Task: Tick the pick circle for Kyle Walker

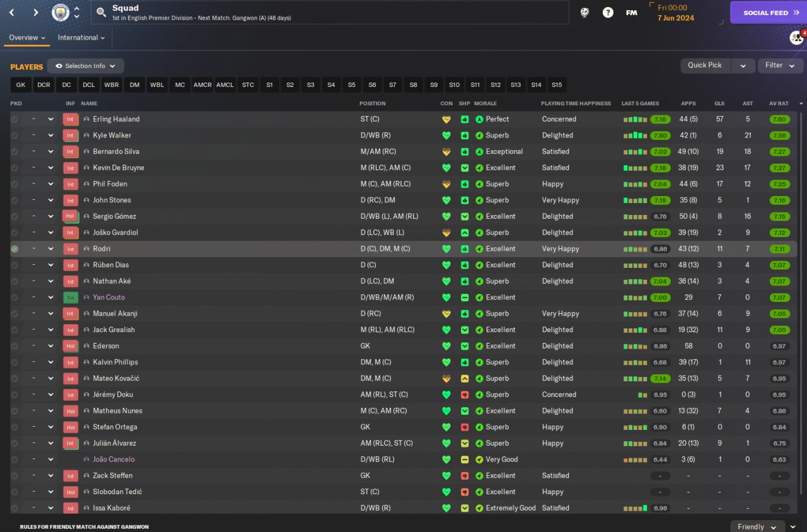Action: pos(15,136)
